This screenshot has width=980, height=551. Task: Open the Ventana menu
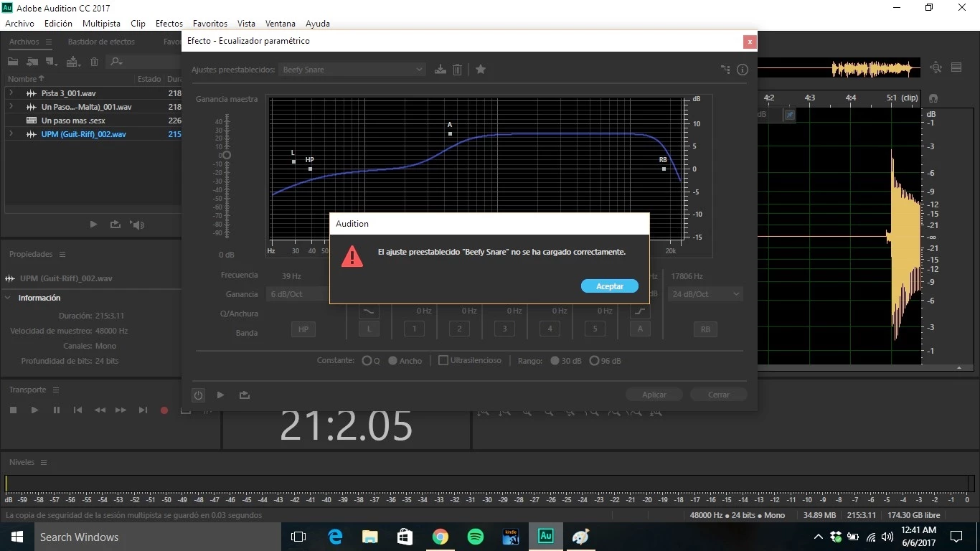click(x=281, y=24)
